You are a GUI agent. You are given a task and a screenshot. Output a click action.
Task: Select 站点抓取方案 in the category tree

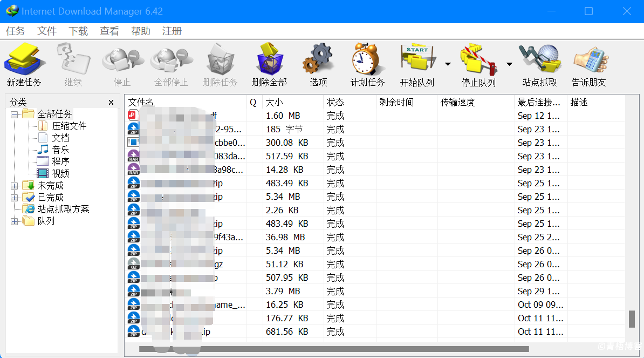pos(63,210)
